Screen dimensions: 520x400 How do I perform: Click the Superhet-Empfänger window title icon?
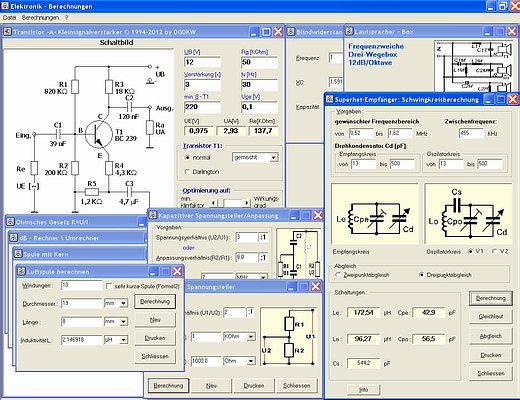(329, 99)
